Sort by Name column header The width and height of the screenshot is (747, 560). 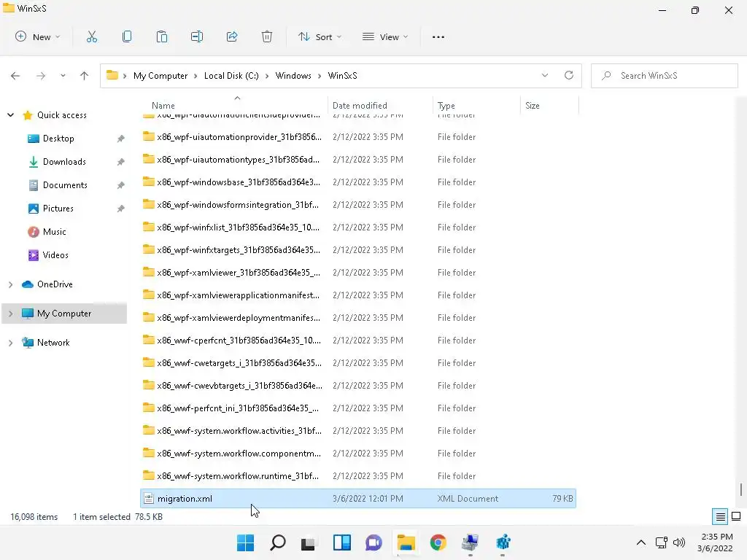pyautogui.click(x=163, y=106)
